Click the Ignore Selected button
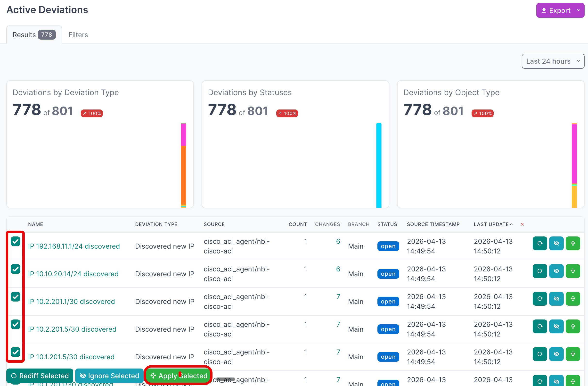 (x=109, y=376)
